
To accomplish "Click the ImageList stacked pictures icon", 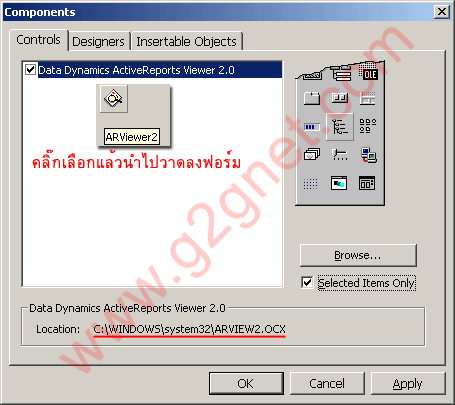I will click(x=312, y=155).
